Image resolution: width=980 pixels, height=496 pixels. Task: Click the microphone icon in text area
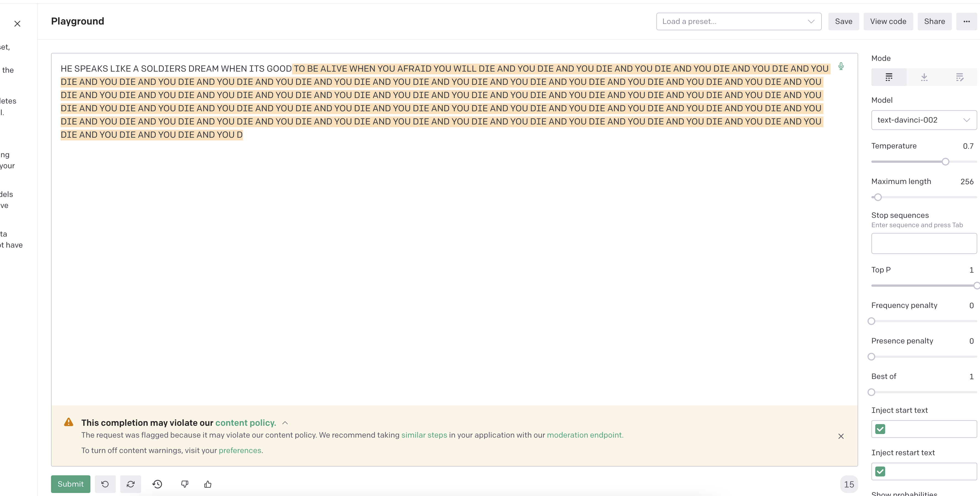click(841, 67)
